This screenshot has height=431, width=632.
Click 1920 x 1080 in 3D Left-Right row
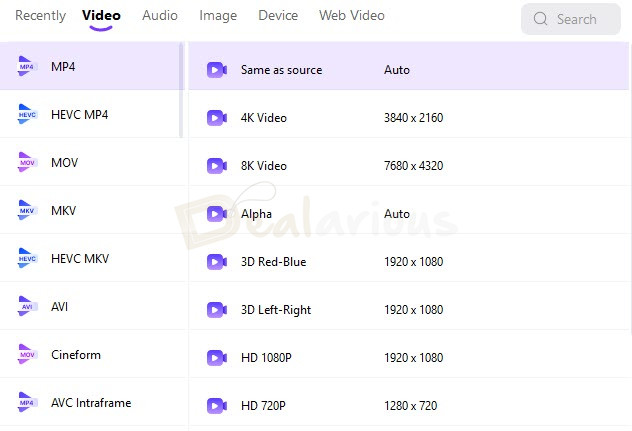[414, 310]
